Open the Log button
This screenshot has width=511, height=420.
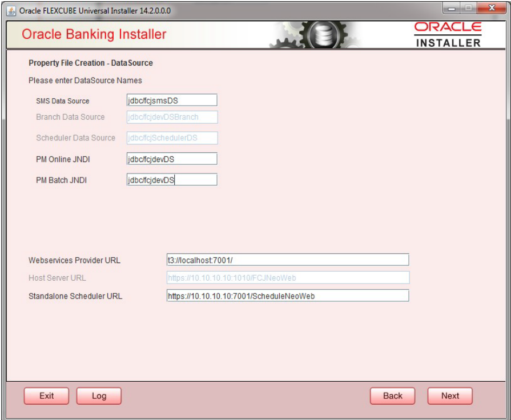[x=99, y=395]
